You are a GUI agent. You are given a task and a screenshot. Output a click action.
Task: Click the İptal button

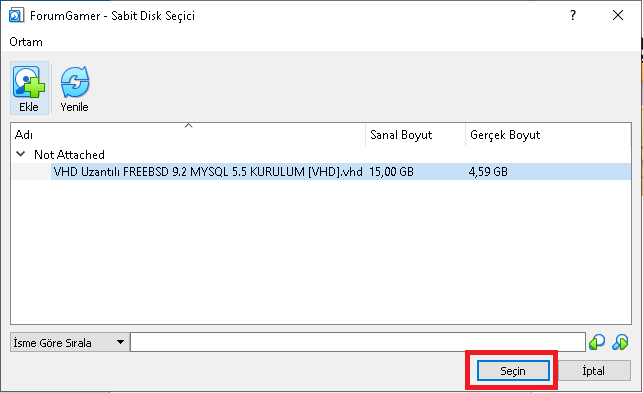click(593, 371)
